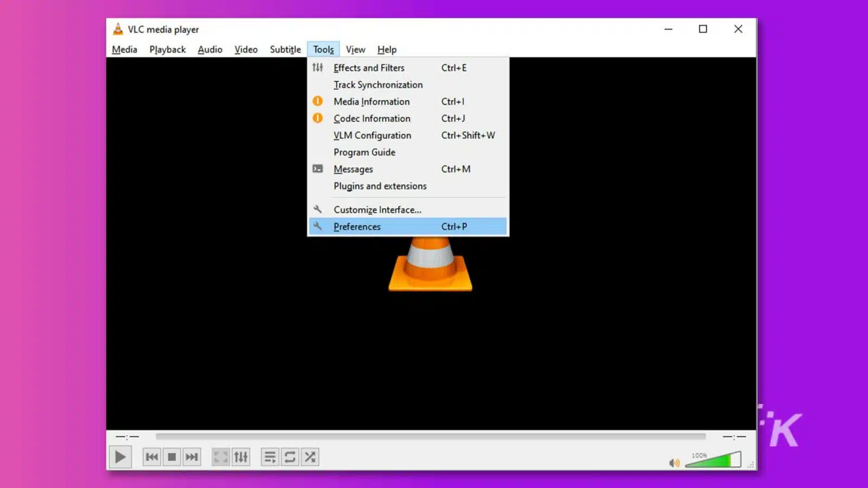Click the Next media icon

coord(192,457)
